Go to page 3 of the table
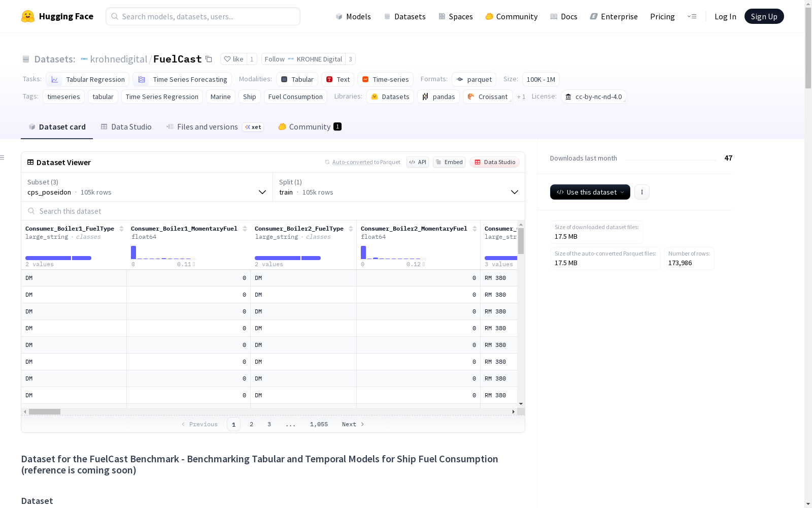The height and width of the screenshot is (508, 812). point(269,424)
